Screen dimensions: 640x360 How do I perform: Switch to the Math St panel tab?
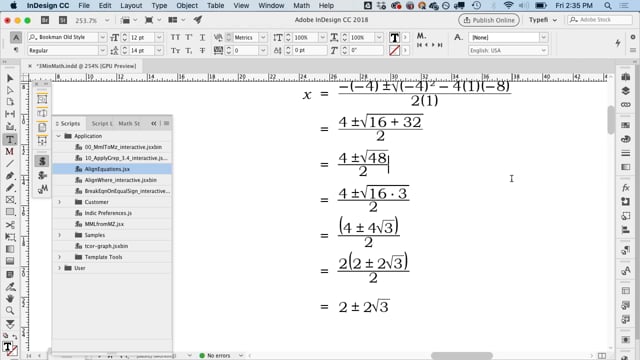[129, 123]
